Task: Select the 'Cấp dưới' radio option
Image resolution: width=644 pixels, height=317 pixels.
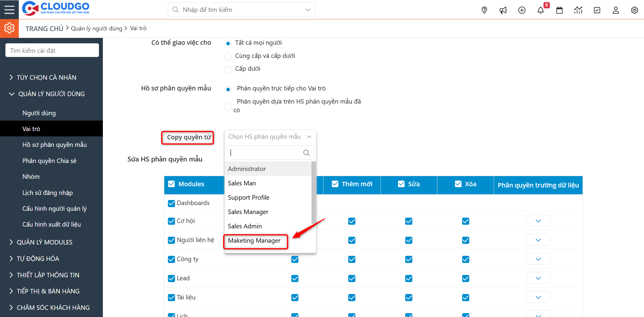Action: point(228,70)
